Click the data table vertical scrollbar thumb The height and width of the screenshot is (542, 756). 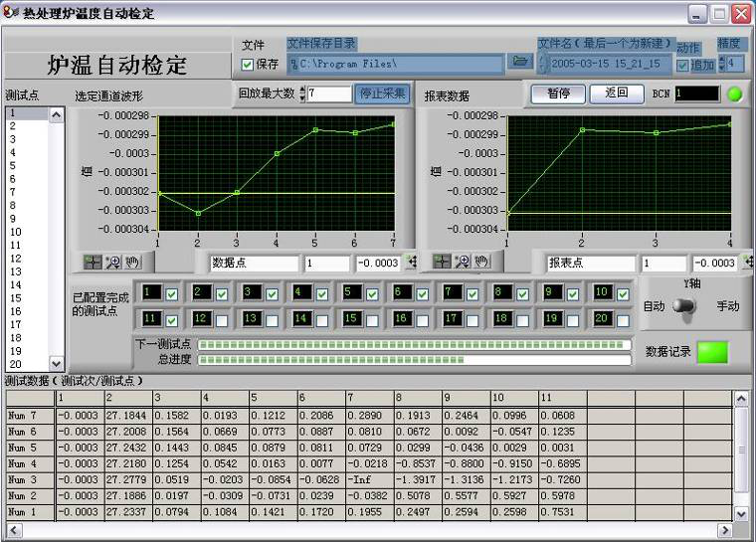click(741, 450)
